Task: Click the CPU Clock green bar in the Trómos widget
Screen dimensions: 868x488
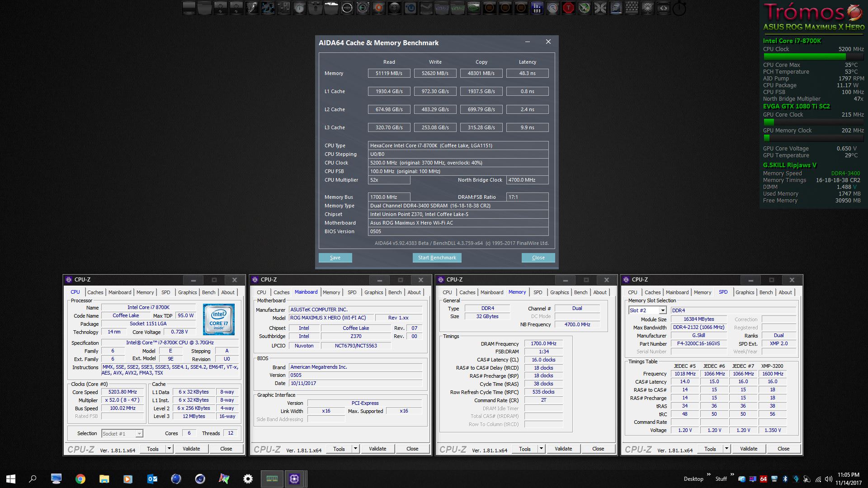Action: (813, 56)
